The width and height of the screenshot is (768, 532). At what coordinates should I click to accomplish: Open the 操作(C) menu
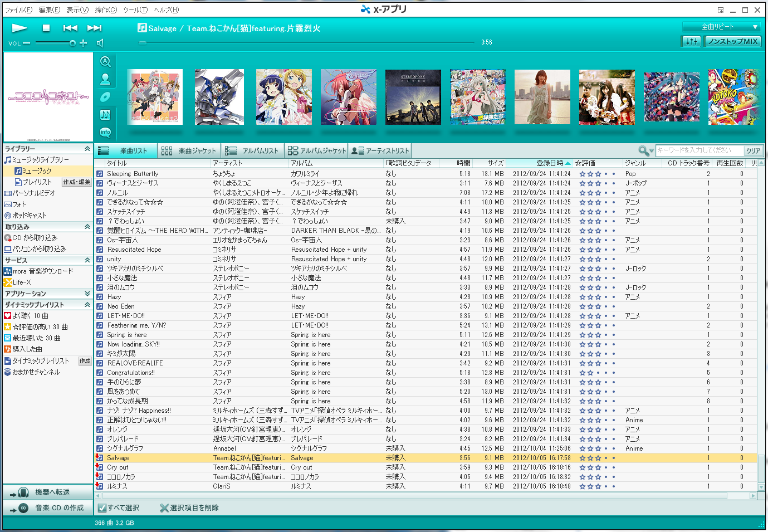pyautogui.click(x=106, y=10)
